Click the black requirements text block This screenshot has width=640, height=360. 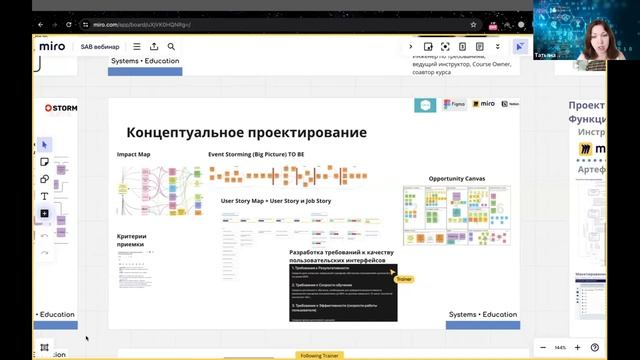click(343, 293)
